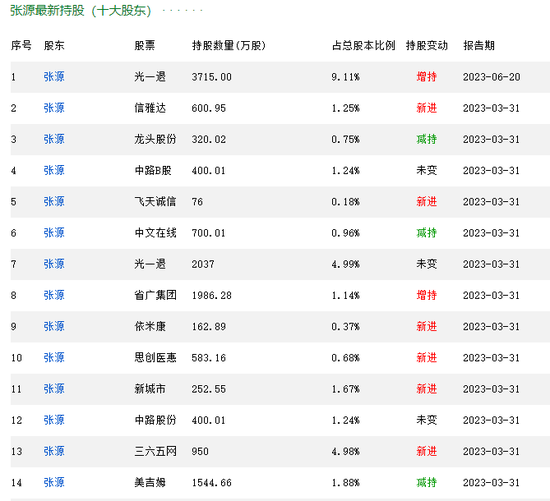The height and width of the screenshot is (501, 550).
Task: Click the 占总股本比例 column header
Action: click(363, 46)
